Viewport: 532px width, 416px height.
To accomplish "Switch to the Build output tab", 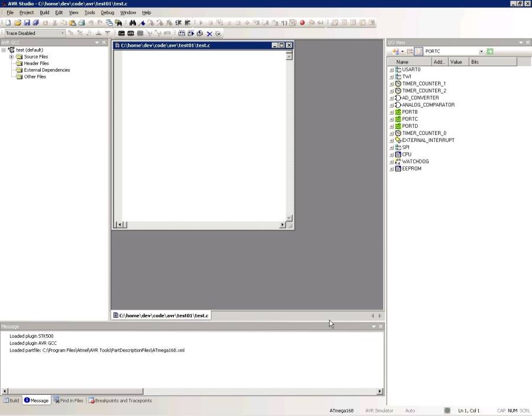I will pyautogui.click(x=11, y=401).
